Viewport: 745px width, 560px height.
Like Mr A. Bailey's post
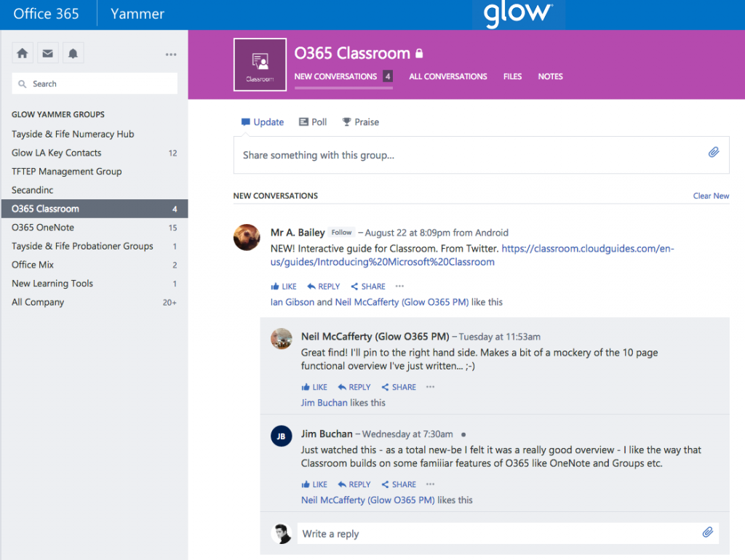click(284, 287)
